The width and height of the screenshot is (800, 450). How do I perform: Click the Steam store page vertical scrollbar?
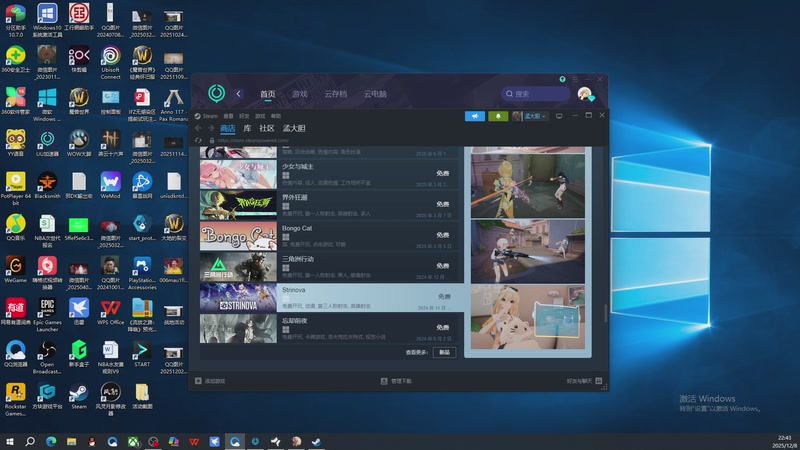click(x=606, y=313)
